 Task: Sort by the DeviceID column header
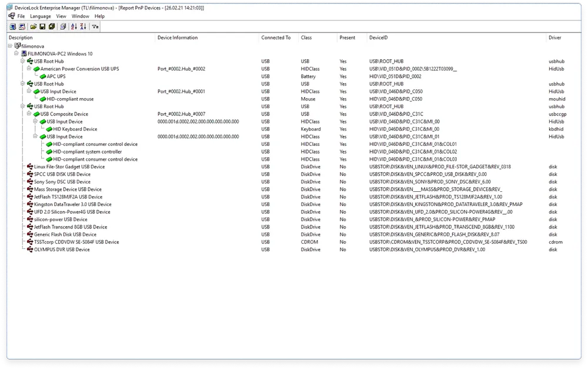tap(456, 38)
